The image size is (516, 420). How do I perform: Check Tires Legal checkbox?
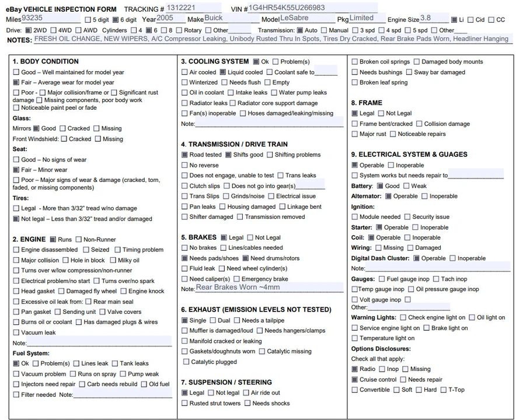click(16, 208)
